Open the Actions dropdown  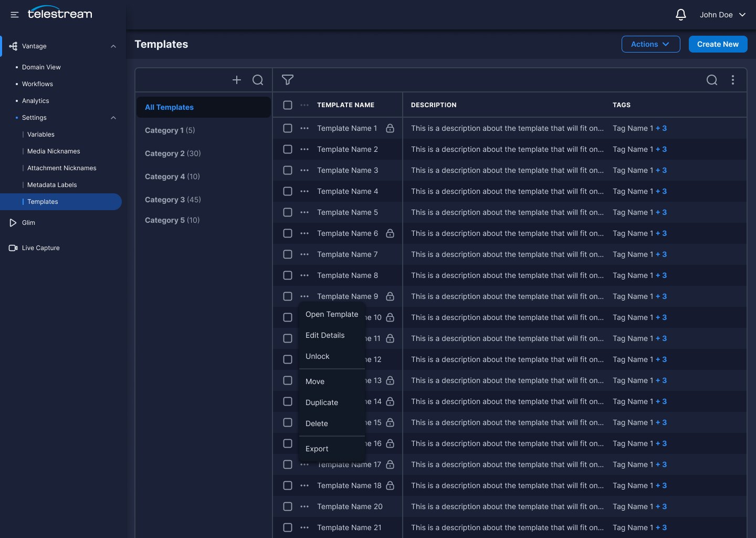pyautogui.click(x=651, y=44)
